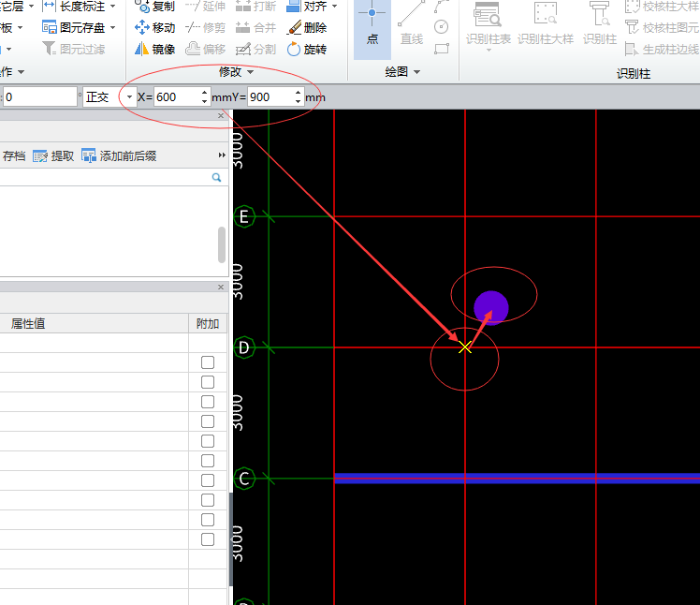Tick the eighth 附加 checkbox
The width and height of the screenshot is (700, 605).
[208, 500]
